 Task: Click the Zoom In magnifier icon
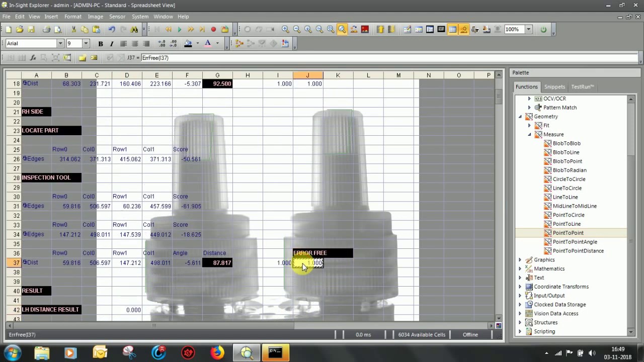[285, 30]
